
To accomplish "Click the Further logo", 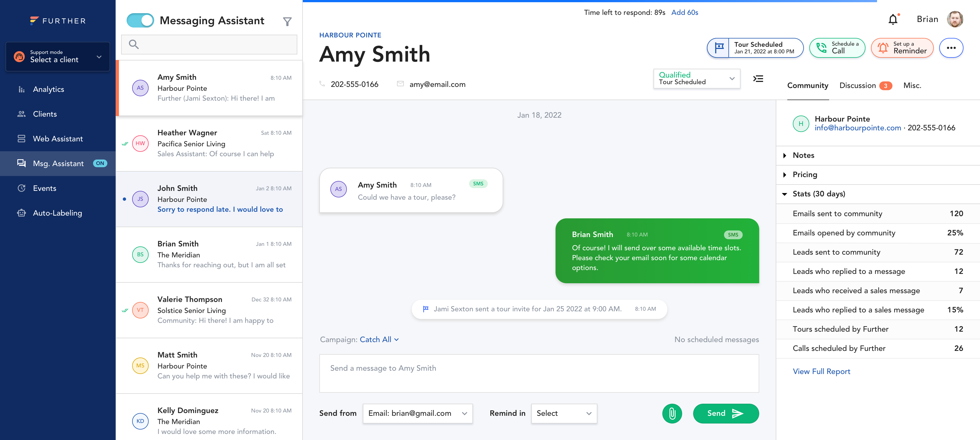I will point(58,21).
